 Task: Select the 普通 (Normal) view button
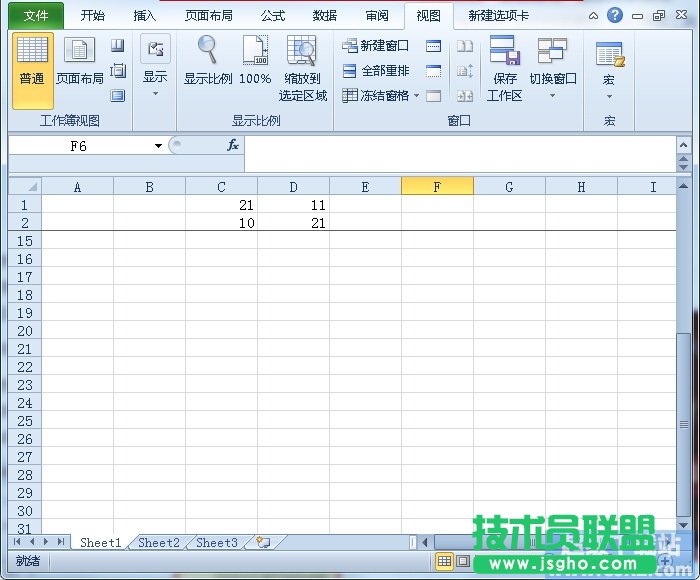[x=32, y=68]
